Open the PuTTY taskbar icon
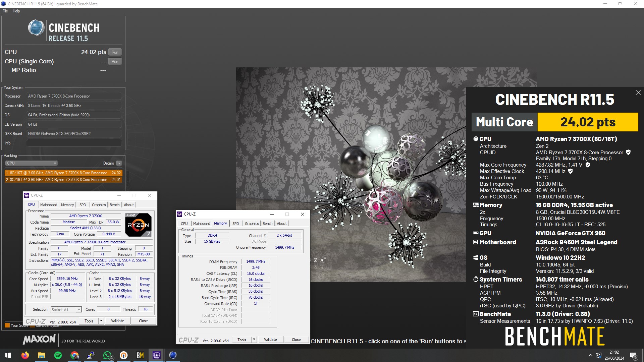The width and height of the screenshot is (644, 362). click(x=91, y=355)
